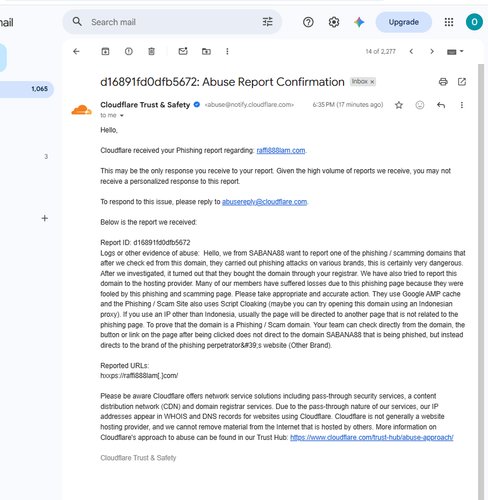
Task: Open the raffi888lam.com link
Action: [x=281, y=150]
